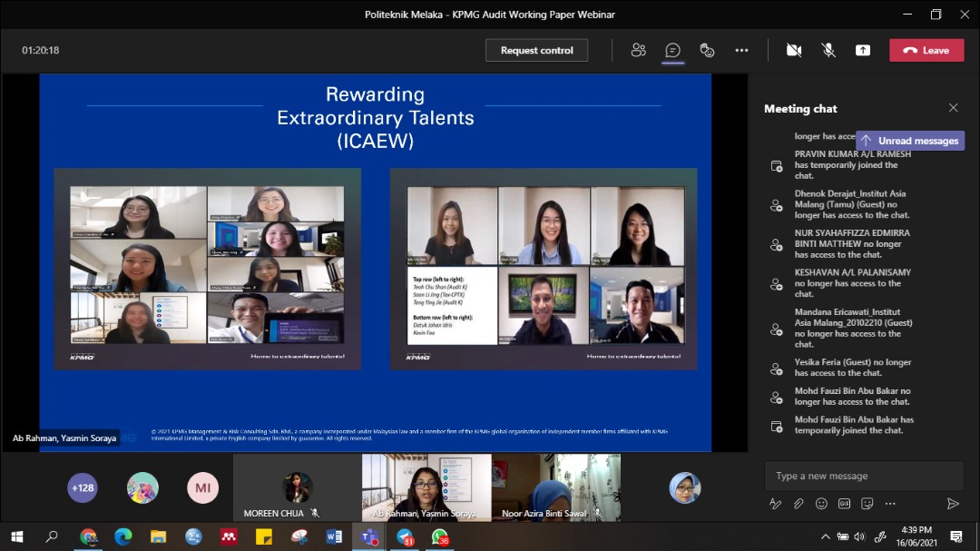Open more messaging options ellipsis in chat

[890, 504]
